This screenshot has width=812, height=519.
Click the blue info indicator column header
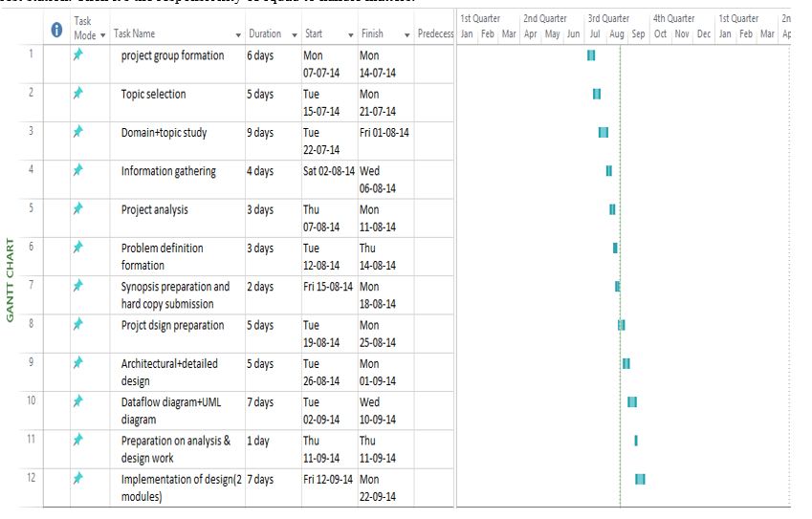click(57, 30)
